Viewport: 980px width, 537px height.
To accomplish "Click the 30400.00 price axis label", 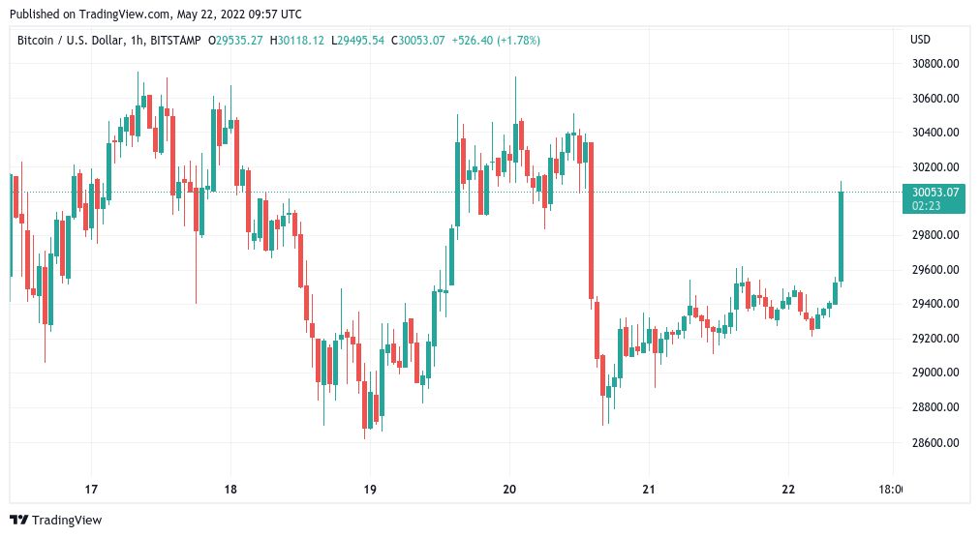I will (x=934, y=133).
